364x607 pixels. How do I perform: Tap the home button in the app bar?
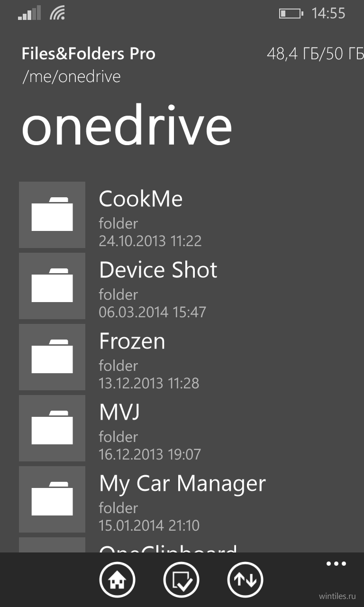click(117, 579)
